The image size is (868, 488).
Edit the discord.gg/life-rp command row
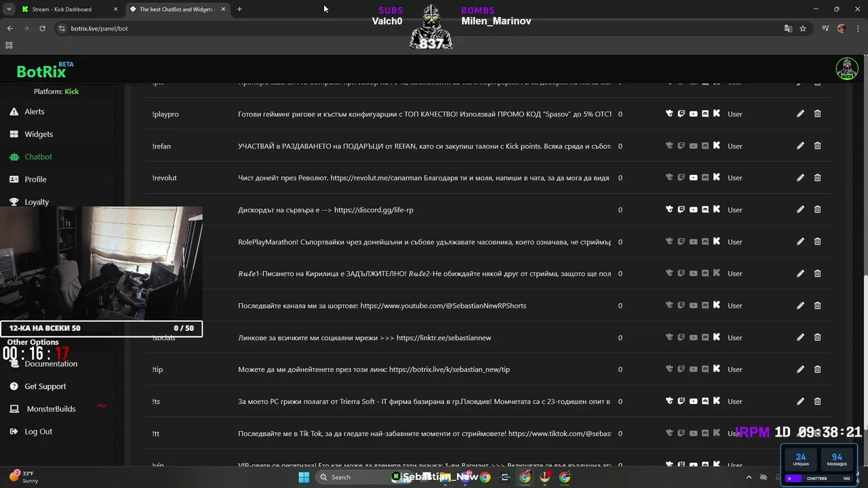(800, 209)
